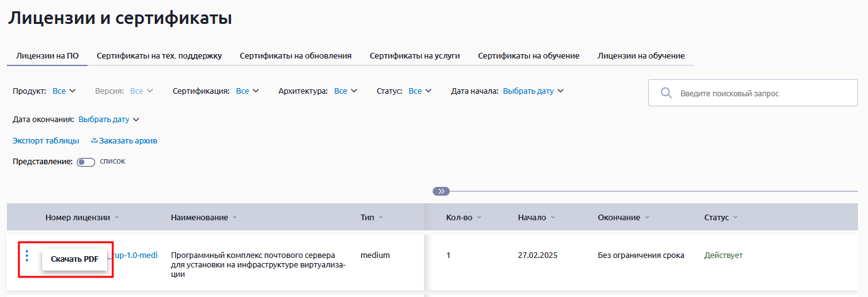This screenshot has width=868, height=297.
Task: Click the double-arrow scroll handle above the table
Action: 441,191
